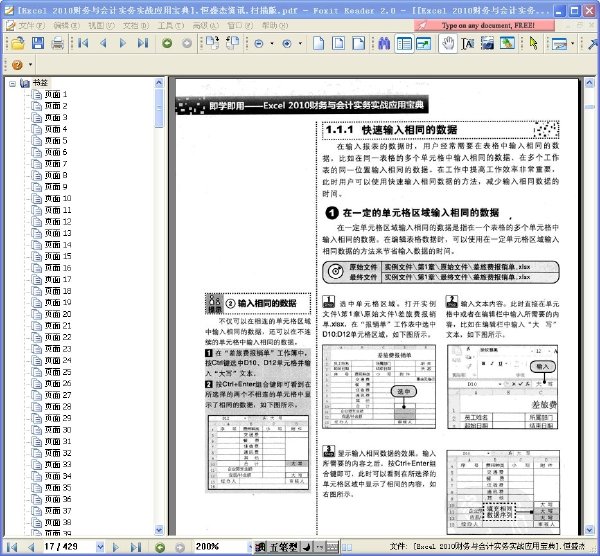Click the 五笔型 input method indicator
Image resolution: width=600 pixels, height=556 pixels.
click(284, 547)
